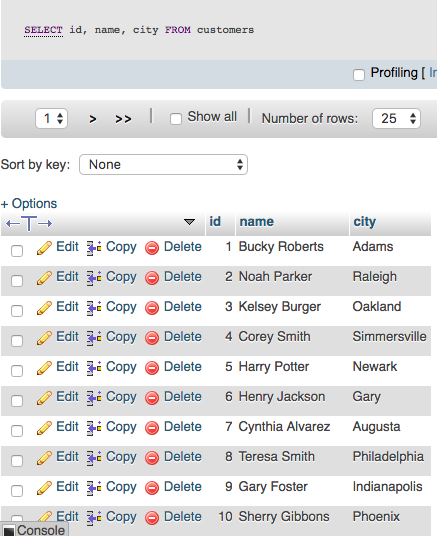Click the Copy icon for Cynthia Alvarez row
The image size is (437, 536).
(94, 428)
